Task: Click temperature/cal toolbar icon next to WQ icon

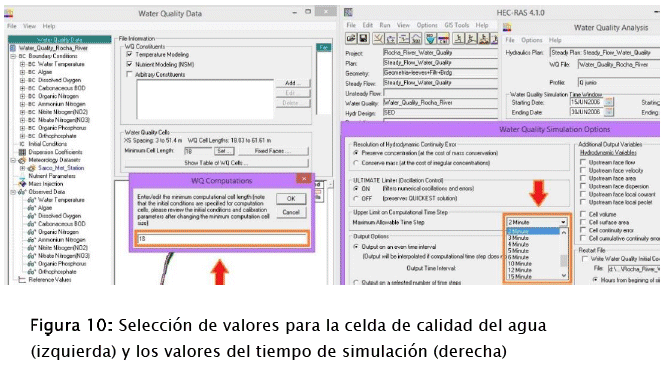Action: pos(443,39)
